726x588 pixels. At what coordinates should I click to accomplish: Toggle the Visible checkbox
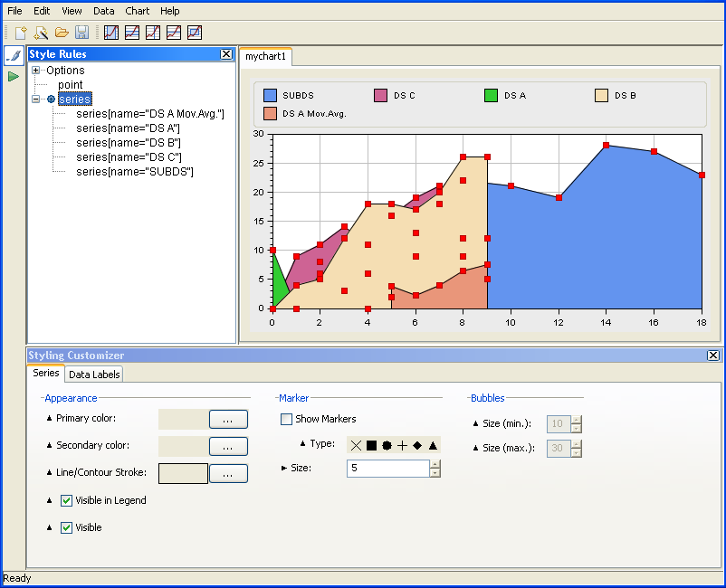coord(66,527)
